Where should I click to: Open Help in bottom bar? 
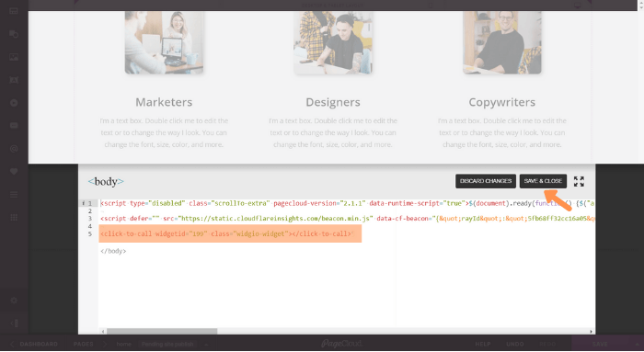[x=483, y=344]
